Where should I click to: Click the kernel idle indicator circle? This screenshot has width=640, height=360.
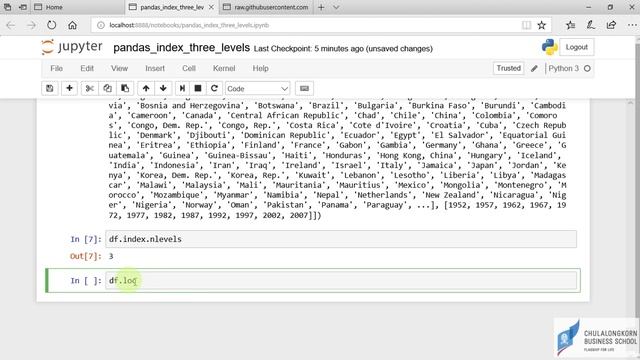(x=587, y=69)
